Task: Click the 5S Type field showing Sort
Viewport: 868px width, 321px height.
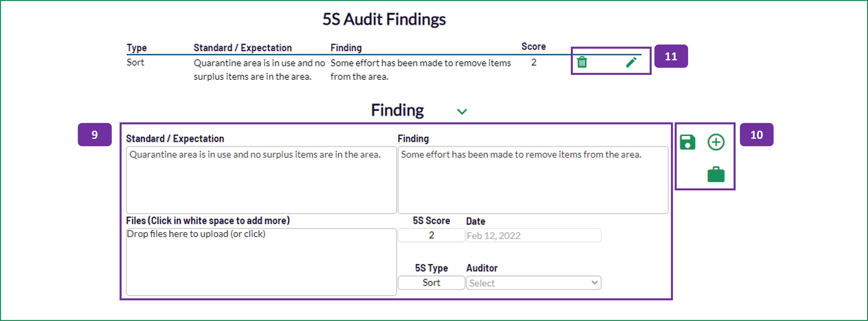Action: (x=431, y=283)
